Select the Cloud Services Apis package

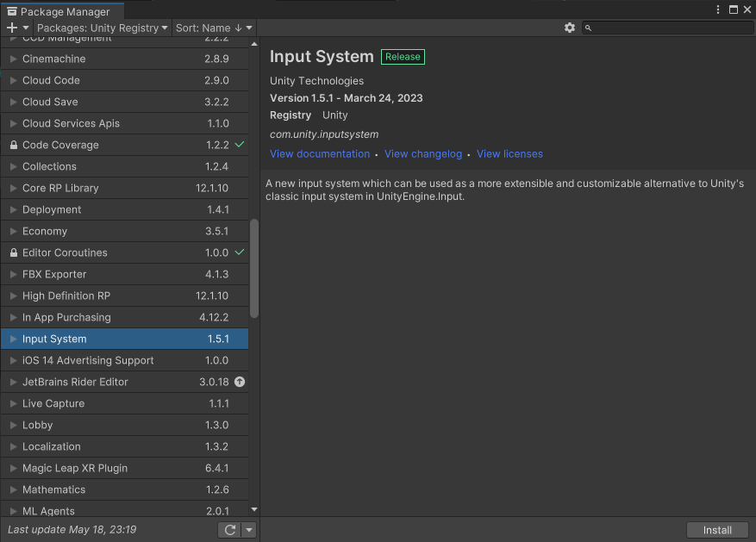(124, 123)
